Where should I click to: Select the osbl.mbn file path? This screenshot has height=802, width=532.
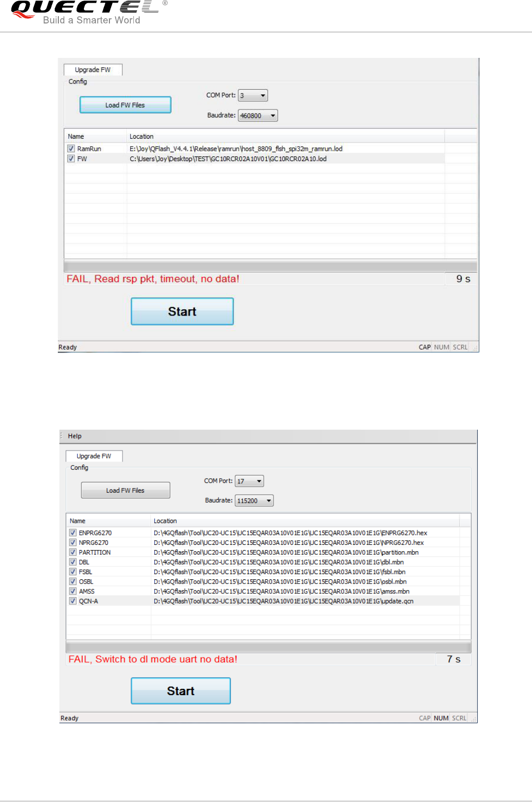[x=280, y=581]
